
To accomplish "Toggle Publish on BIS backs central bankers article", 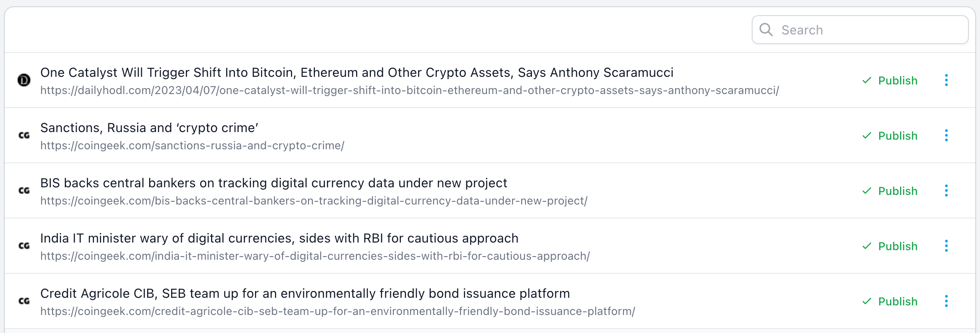I will (890, 191).
